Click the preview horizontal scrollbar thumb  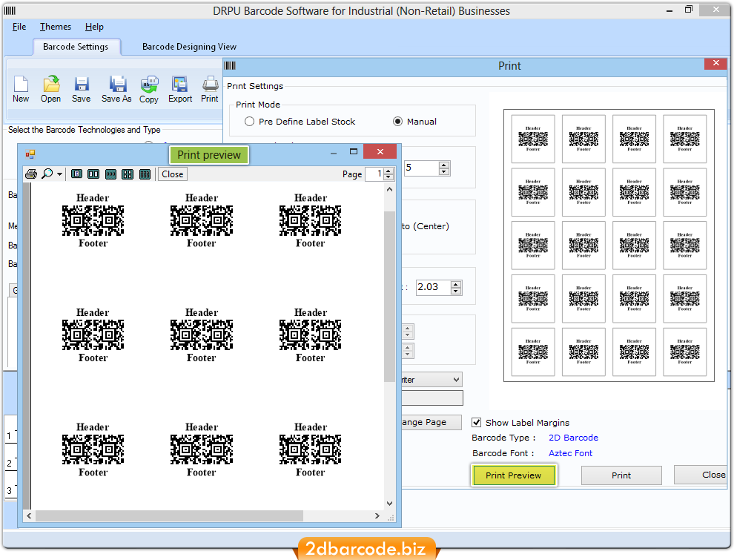coord(170,516)
